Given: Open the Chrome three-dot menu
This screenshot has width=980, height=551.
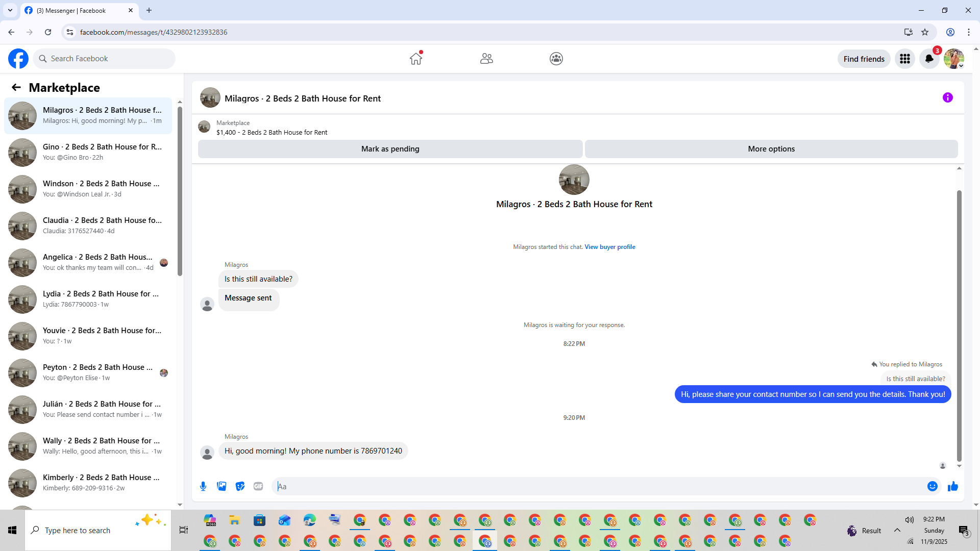Looking at the screenshot, I should pyautogui.click(x=969, y=32).
